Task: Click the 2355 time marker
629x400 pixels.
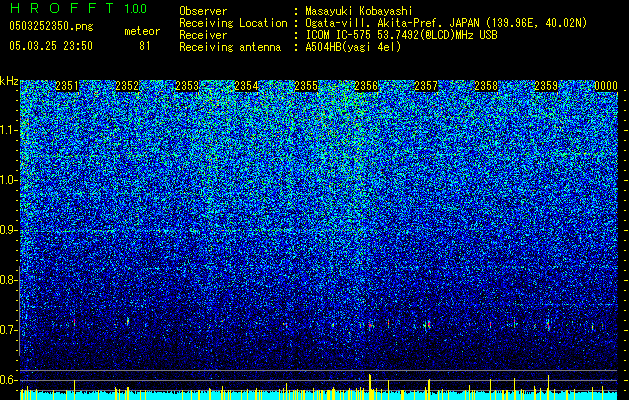Action: (306, 86)
